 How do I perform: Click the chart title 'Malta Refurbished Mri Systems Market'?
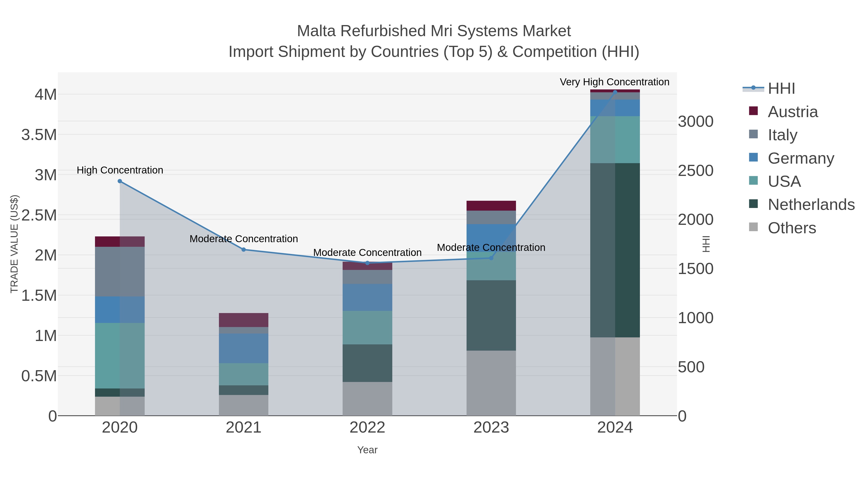point(434,31)
